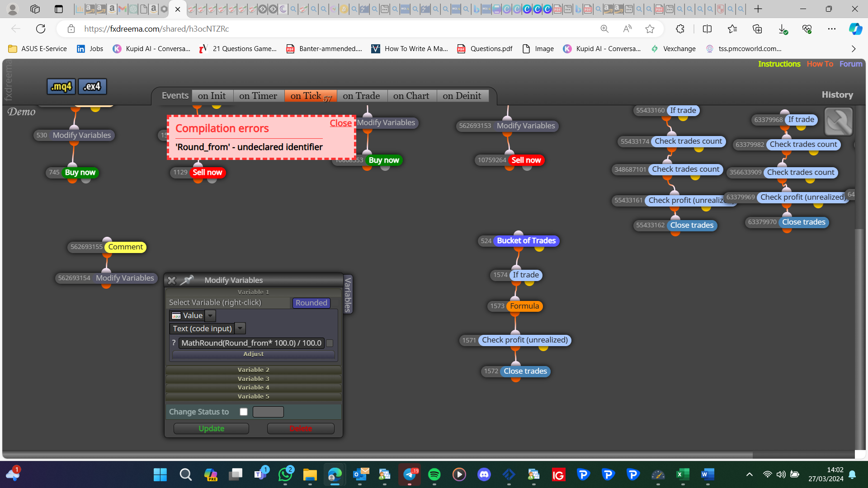Screen dimensions: 868x488
Task: Expand the Variable 3 section
Action: tap(253, 379)
